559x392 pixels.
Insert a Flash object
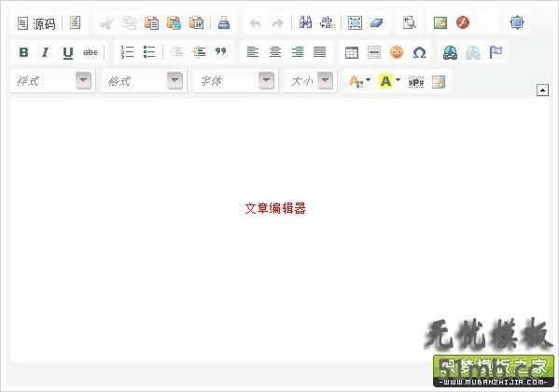463,22
